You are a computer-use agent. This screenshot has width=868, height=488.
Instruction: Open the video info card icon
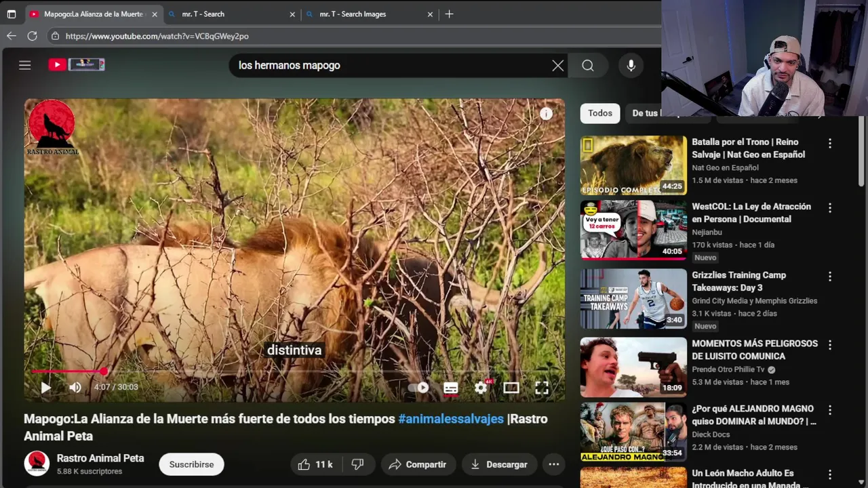tap(546, 114)
